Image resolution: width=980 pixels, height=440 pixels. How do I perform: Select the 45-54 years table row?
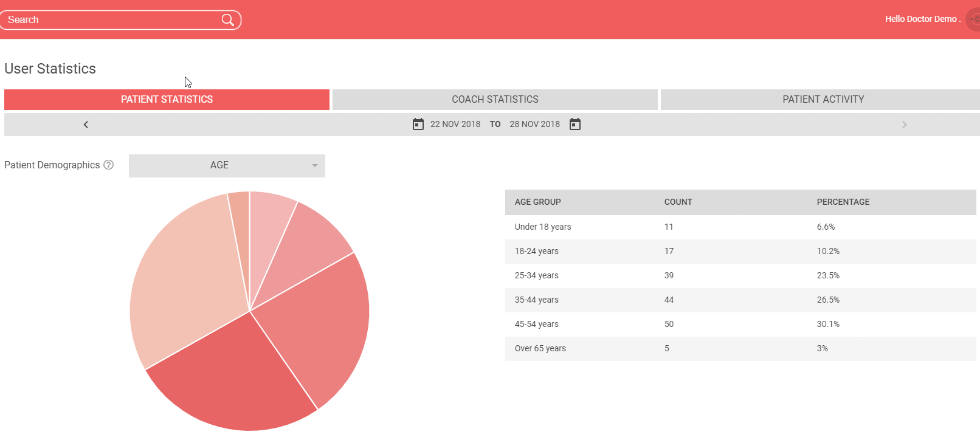pos(740,325)
